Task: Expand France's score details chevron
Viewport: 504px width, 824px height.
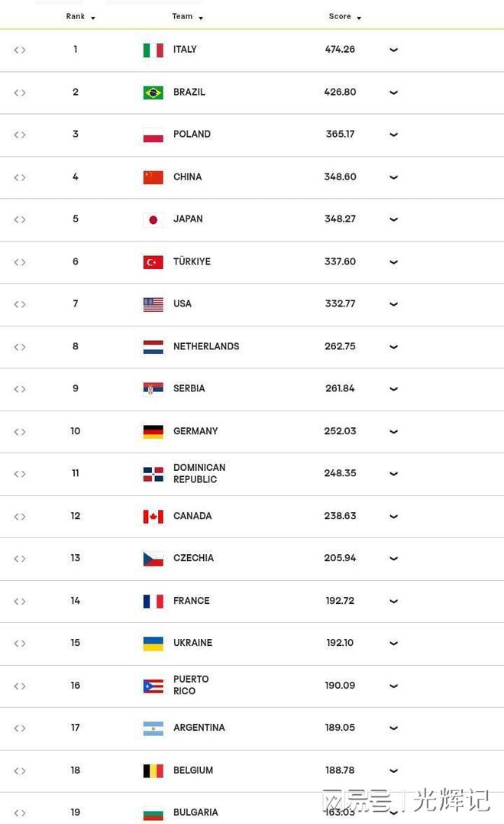Action: 394,602
